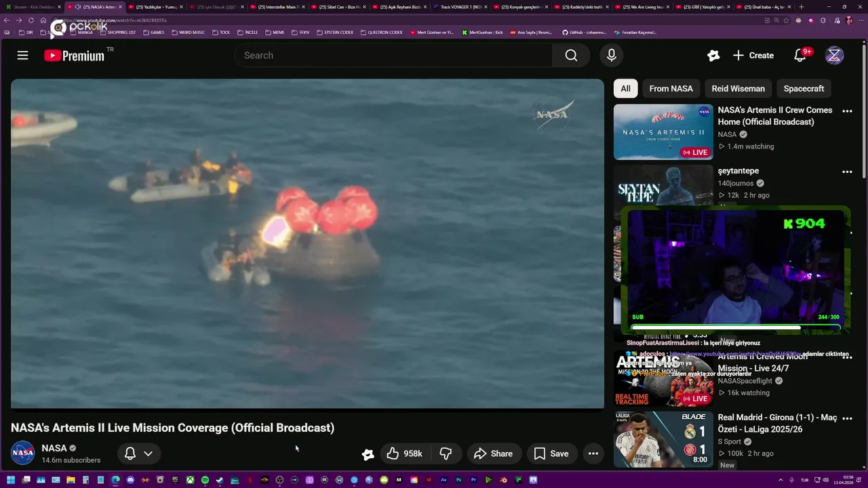The image size is (868, 488).
Task: Select the All filter chip
Action: pos(625,89)
